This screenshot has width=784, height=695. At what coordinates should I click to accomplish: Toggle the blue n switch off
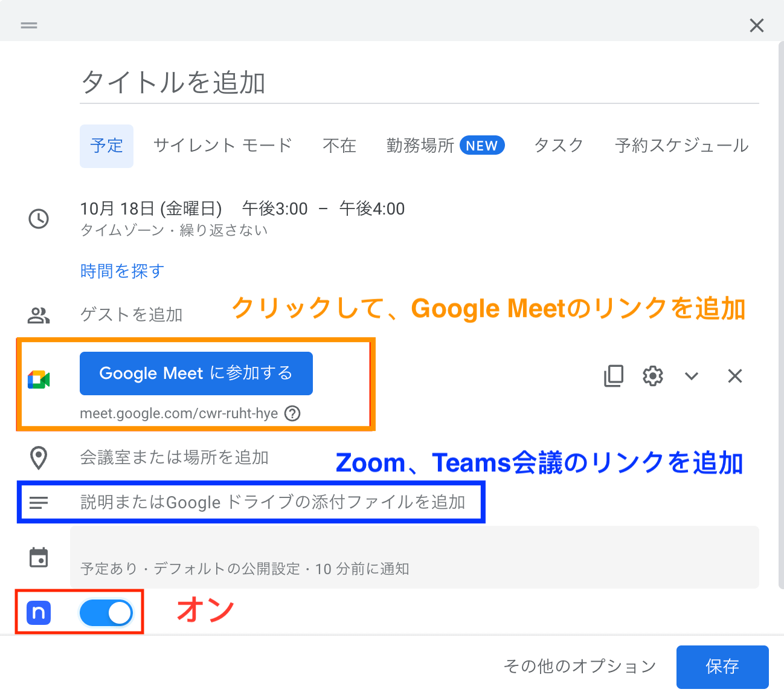tap(106, 613)
